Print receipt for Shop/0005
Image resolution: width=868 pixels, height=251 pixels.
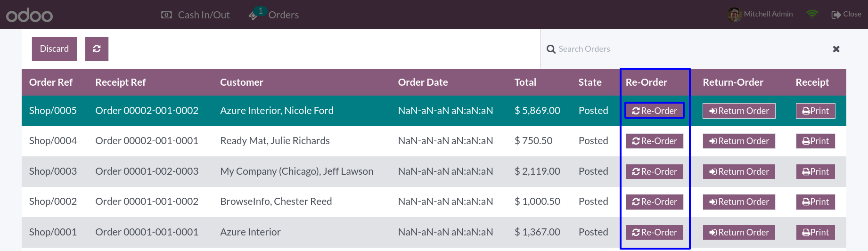(816, 111)
